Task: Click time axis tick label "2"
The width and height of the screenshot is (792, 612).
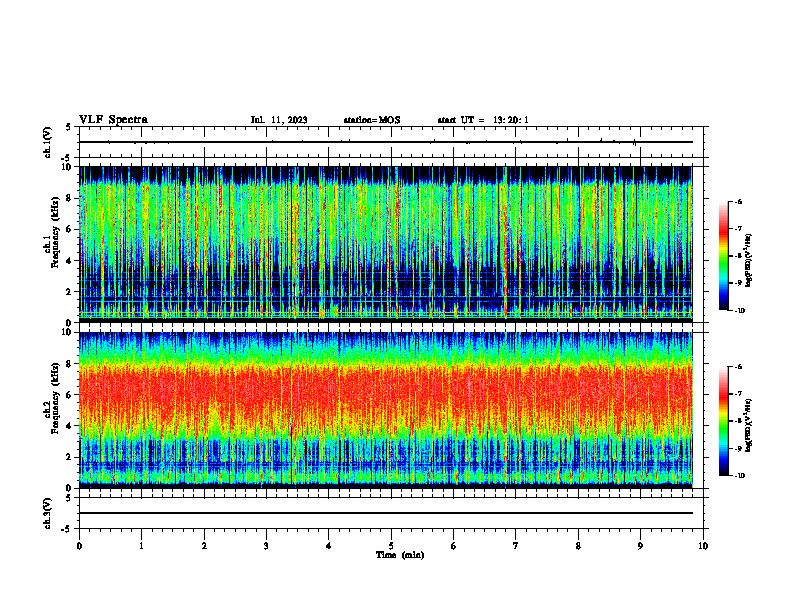Action: pos(204,546)
